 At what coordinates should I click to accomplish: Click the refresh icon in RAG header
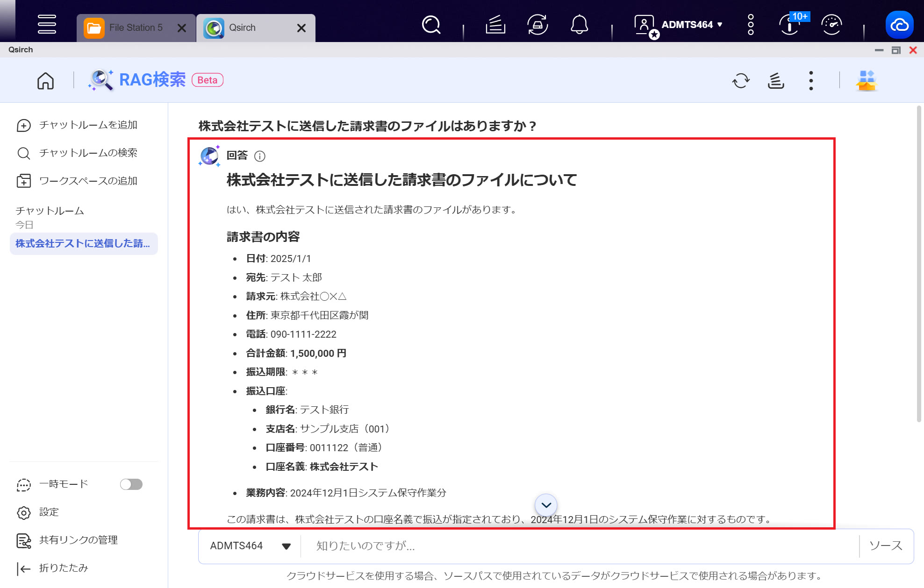click(741, 80)
